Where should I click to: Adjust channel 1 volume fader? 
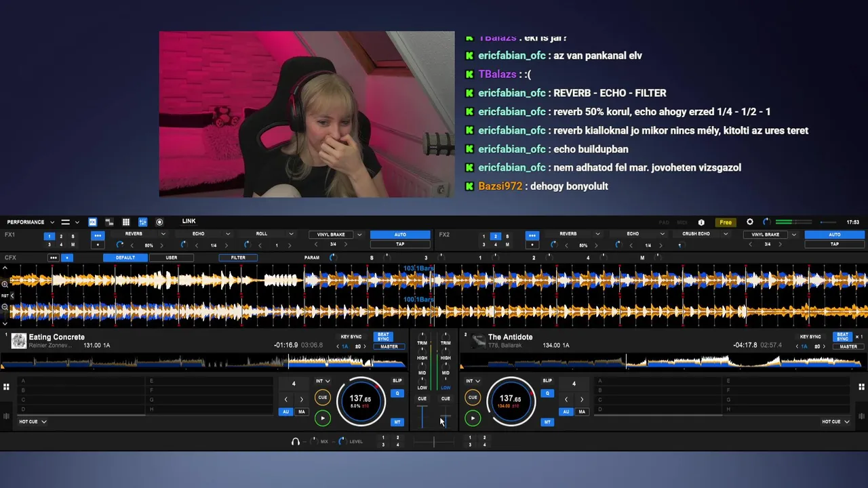pyautogui.click(x=422, y=417)
